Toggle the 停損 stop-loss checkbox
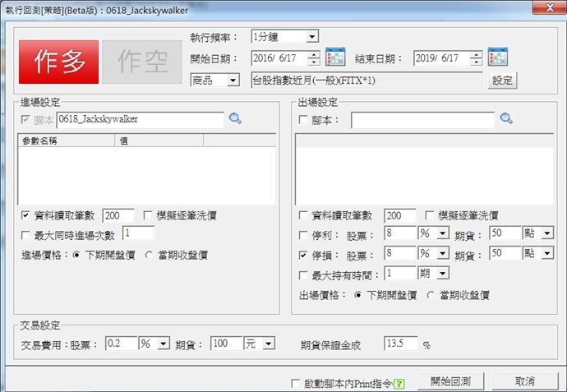 [x=302, y=253]
